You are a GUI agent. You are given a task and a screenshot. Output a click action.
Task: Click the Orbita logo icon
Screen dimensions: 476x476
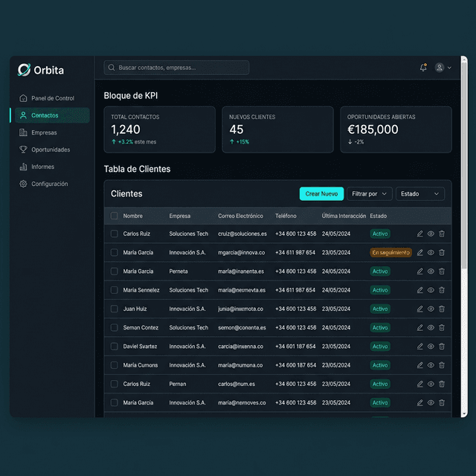tap(24, 70)
